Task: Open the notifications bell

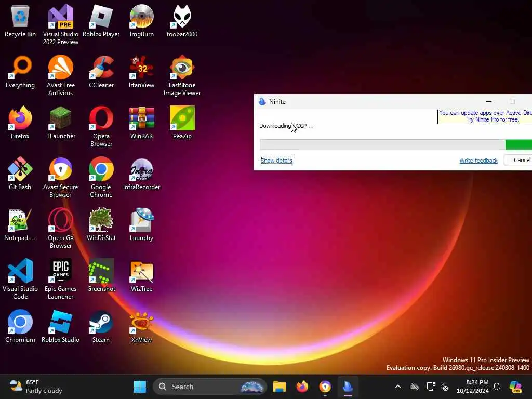Action: 497,387
